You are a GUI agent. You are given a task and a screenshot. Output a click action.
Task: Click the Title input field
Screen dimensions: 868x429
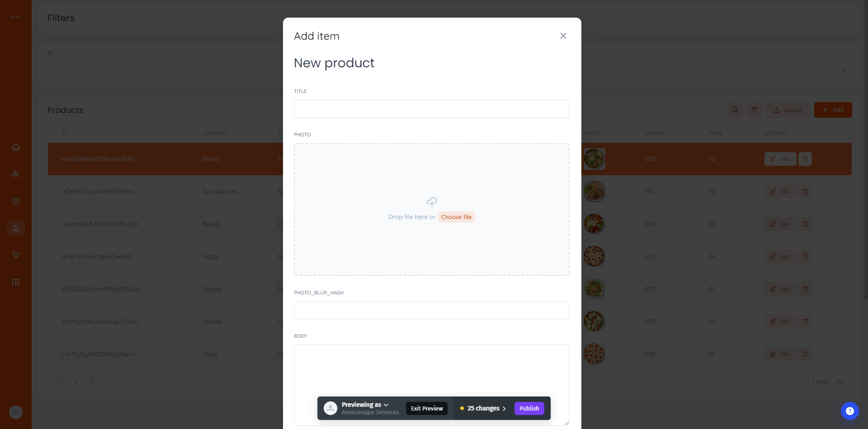point(431,109)
